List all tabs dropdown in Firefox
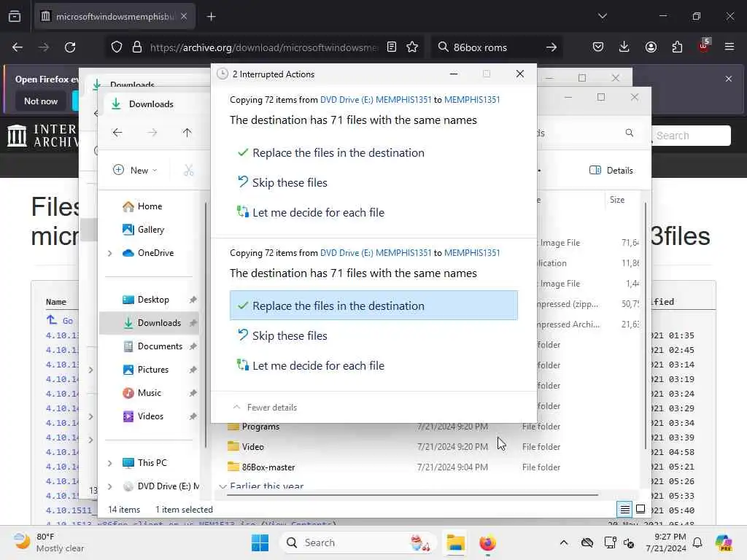This screenshot has height=560, width=747. pos(602,17)
